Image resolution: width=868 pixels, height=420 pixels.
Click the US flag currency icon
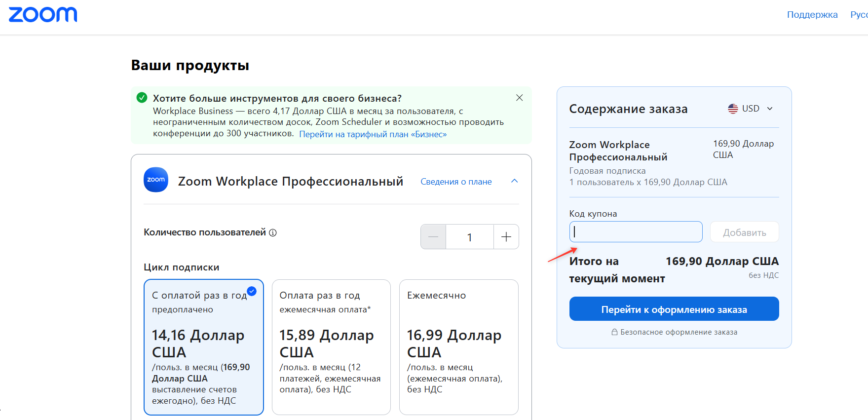733,109
